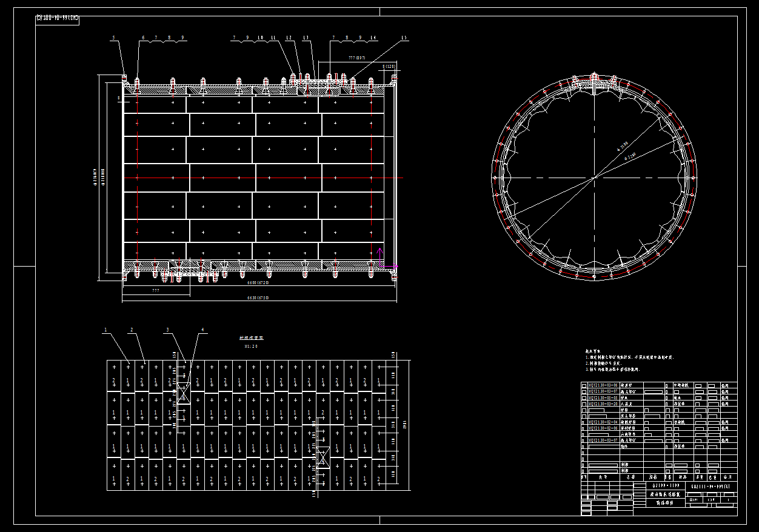Select the 6630 (6750) overall length dimension
Screen dimensions: 759x532
(x=258, y=298)
